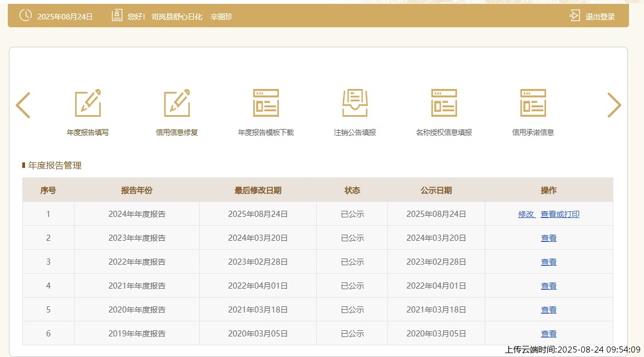644x357 pixels.
Task: Click the user profile icon in the header
Action: pos(117,16)
